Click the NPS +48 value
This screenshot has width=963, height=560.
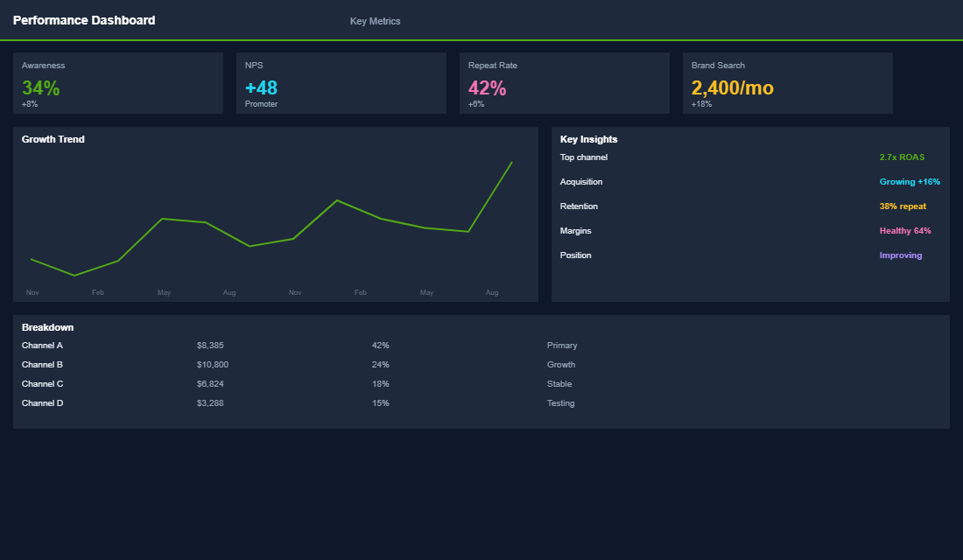[261, 87]
